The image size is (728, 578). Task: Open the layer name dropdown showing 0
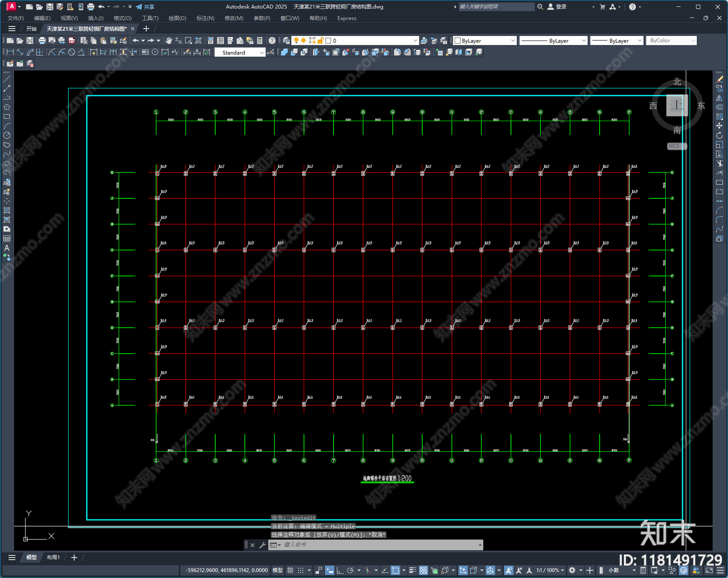tap(355, 41)
